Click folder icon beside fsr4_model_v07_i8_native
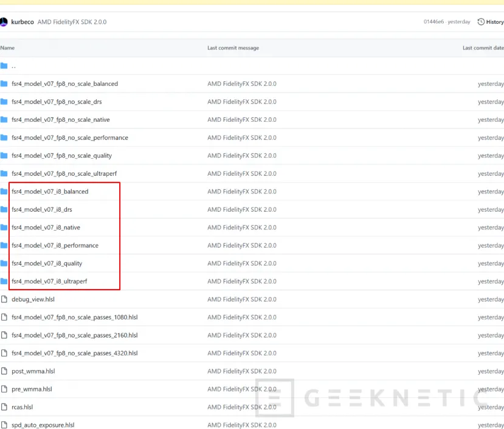This screenshot has height=429, width=504. pyautogui.click(x=4, y=228)
